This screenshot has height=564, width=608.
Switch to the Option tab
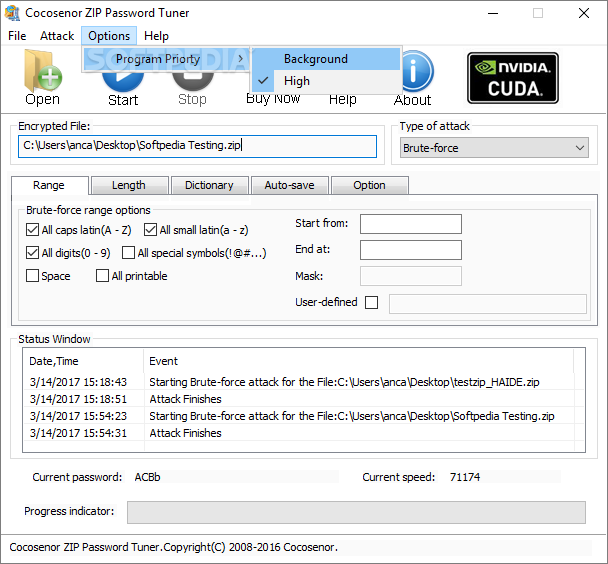[x=370, y=185]
